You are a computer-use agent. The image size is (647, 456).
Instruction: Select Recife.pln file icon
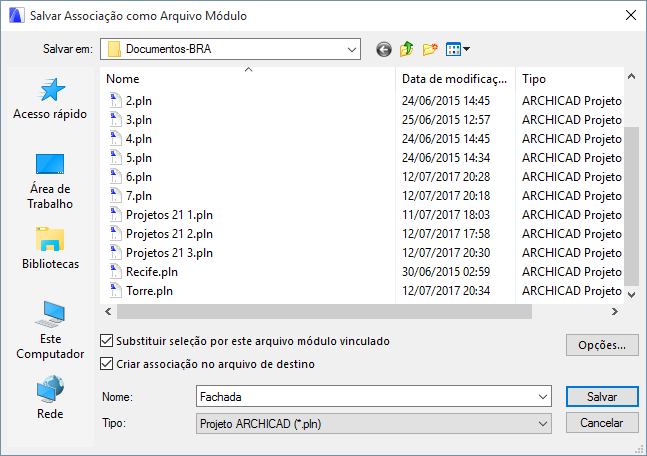coord(116,272)
